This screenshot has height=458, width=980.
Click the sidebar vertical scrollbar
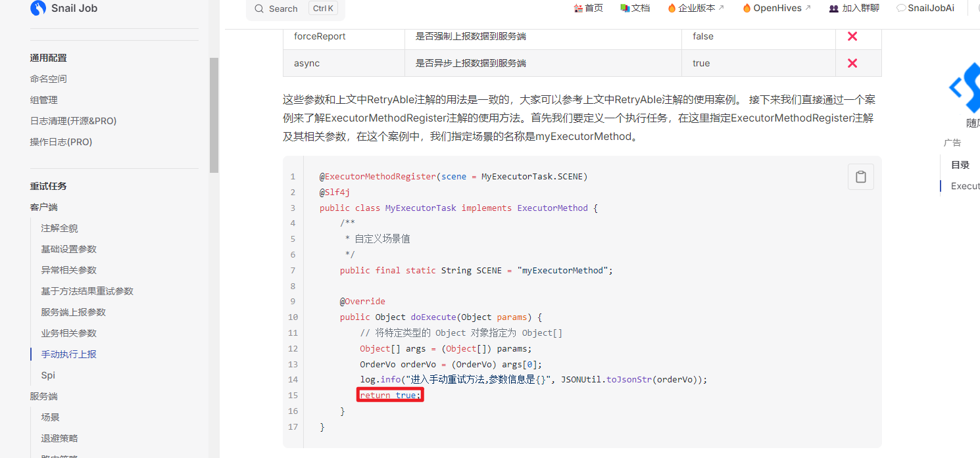pyautogui.click(x=214, y=115)
